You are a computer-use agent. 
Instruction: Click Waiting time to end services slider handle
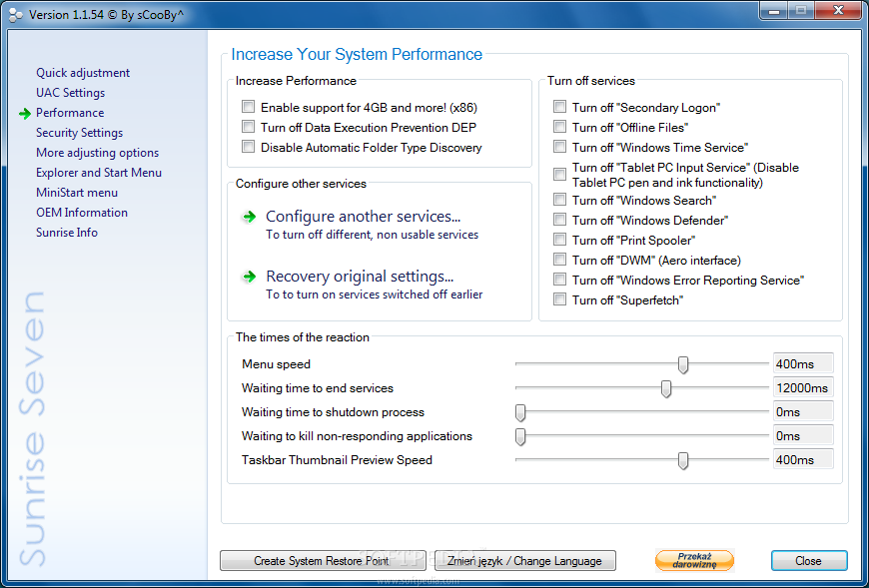pos(666,388)
